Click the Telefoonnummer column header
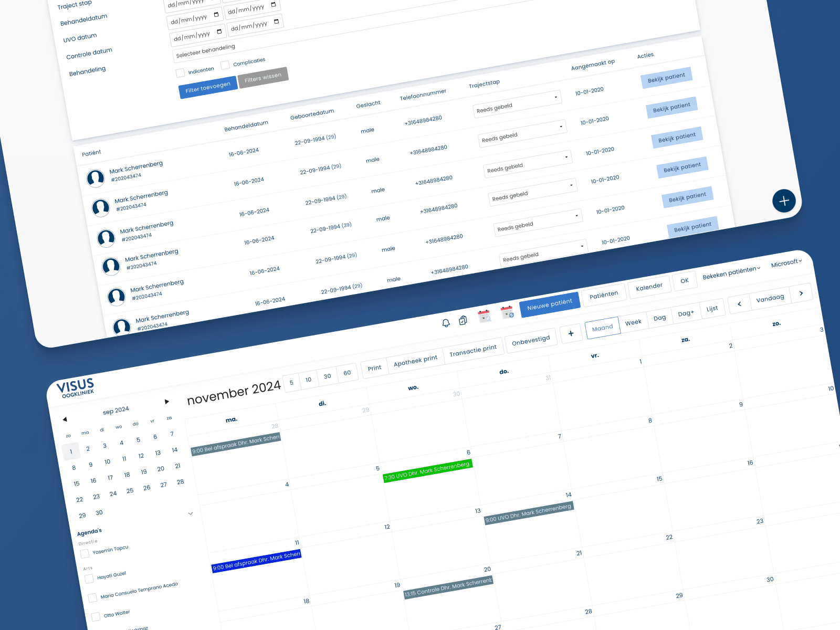840x630 pixels. tap(423, 94)
